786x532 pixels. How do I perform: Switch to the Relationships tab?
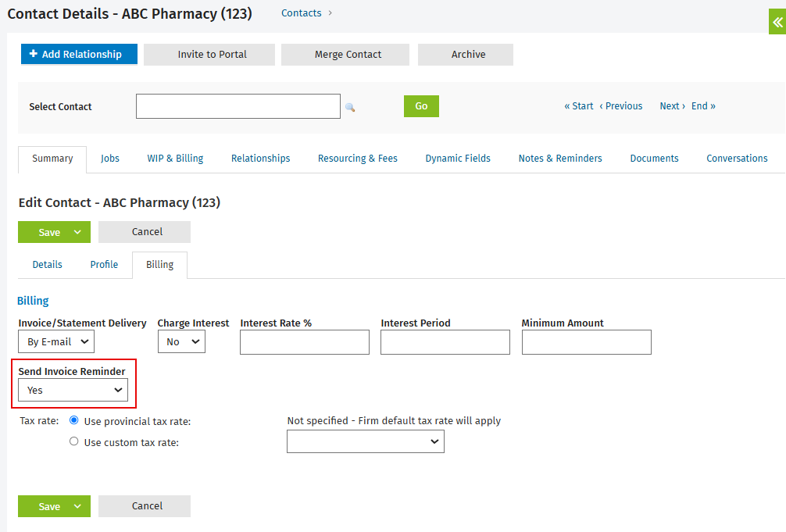point(261,159)
